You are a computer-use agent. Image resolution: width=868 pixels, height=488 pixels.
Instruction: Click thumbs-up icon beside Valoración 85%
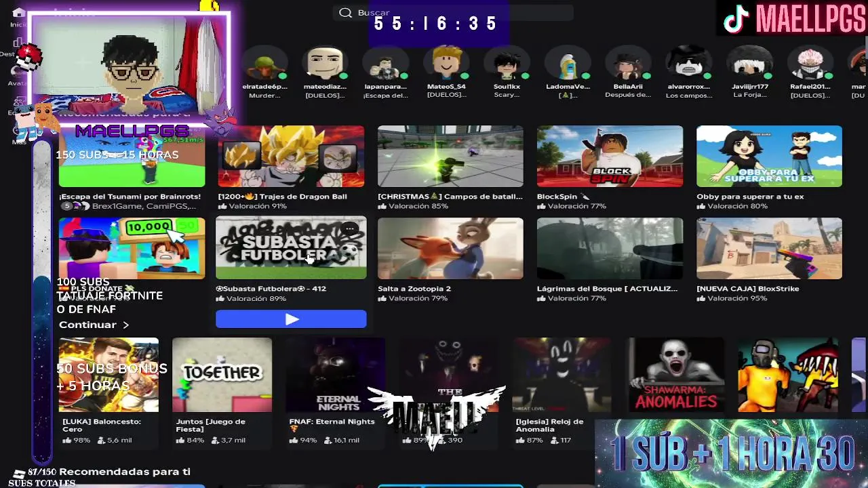(x=382, y=206)
